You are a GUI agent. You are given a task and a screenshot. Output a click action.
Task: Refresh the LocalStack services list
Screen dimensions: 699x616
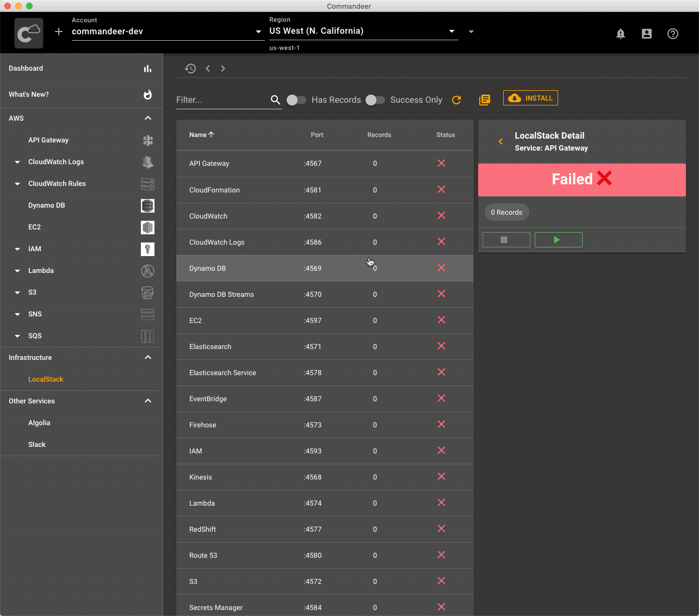(x=456, y=100)
